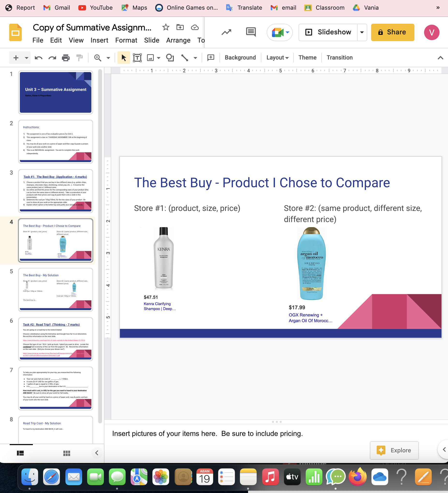448x493 pixels.
Task: Open the activity dashboard trend icon
Action: (226, 32)
